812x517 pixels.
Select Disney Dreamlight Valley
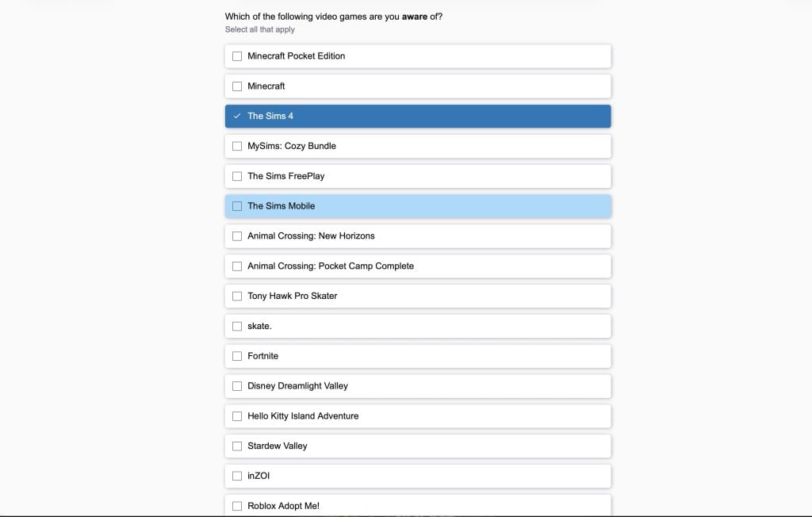[x=237, y=385]
